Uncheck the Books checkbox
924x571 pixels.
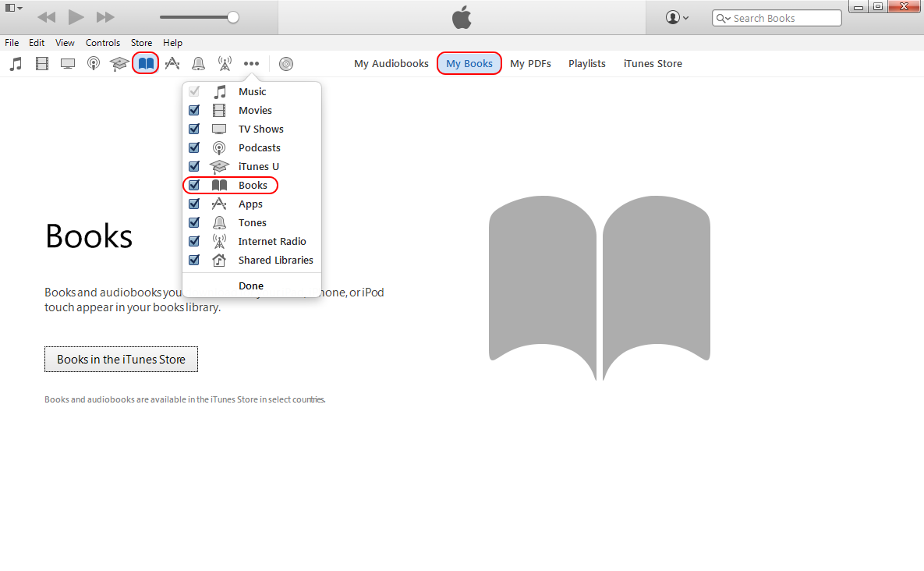click(x=194, y=185)
